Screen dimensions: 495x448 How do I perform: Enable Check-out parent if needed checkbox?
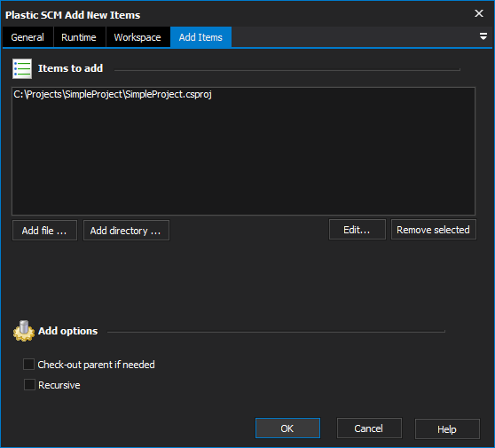click(x=28, y=364)
